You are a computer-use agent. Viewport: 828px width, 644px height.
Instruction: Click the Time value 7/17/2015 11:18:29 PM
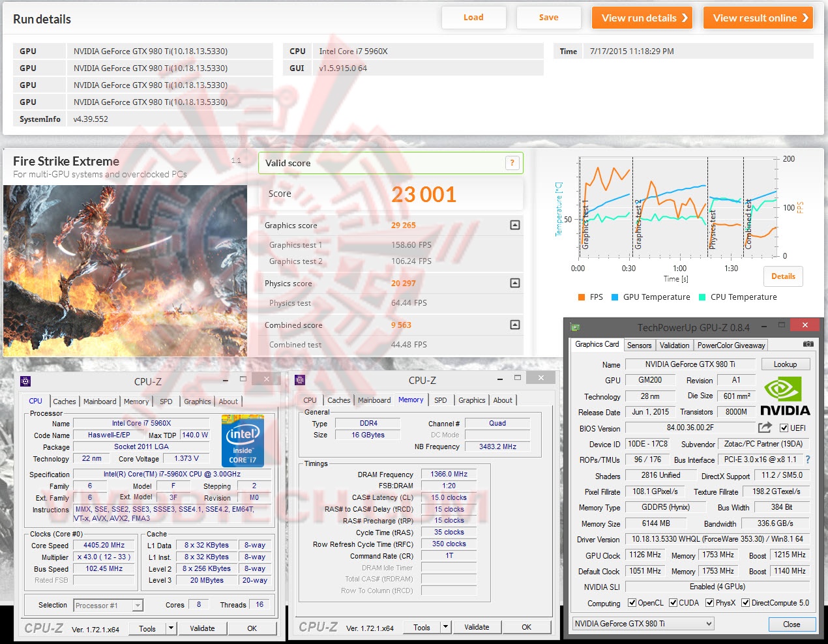[x=632, y=51]
